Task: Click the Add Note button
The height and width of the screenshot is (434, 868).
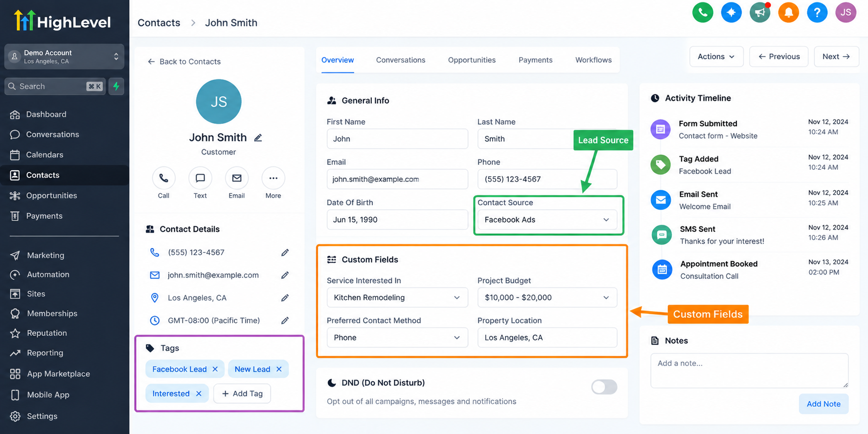Action: (823, 404)
